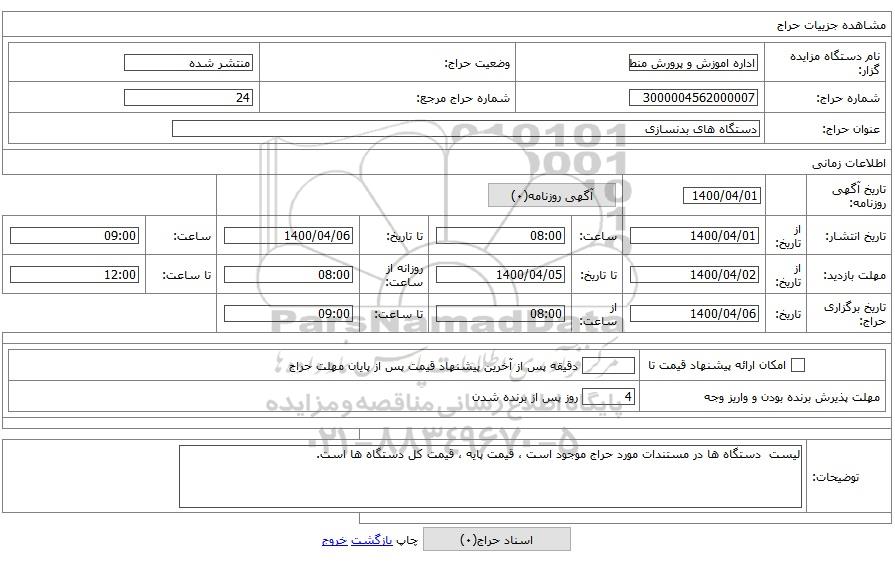Select the چاپ print text
The image size is (895, 576).
click(407, 540)
